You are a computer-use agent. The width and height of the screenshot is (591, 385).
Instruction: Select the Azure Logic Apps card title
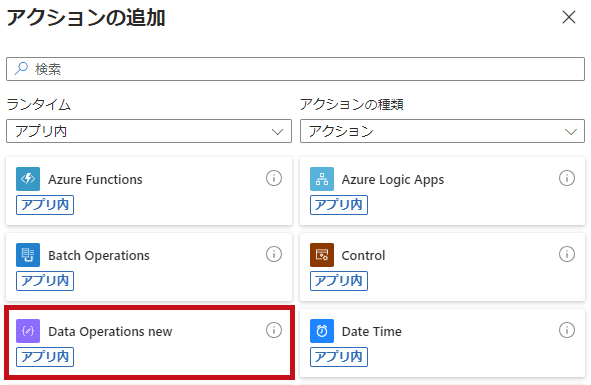pos(393,180)
